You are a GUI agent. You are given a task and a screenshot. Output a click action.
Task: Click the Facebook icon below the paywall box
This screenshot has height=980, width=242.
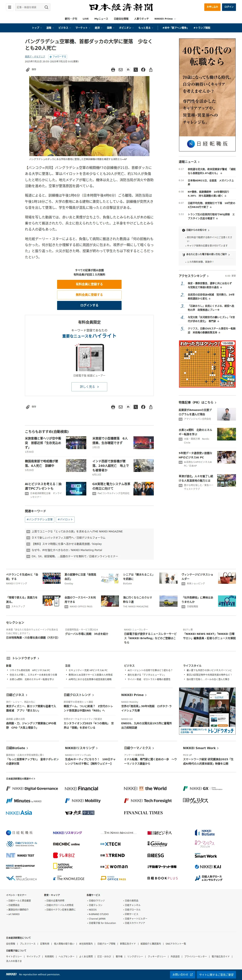pos(143,407)
